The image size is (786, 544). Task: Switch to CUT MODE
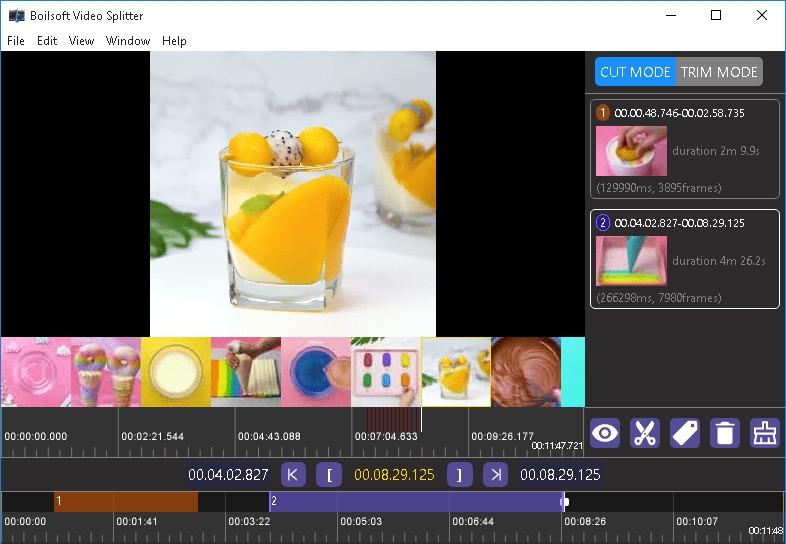coord(635,72)
